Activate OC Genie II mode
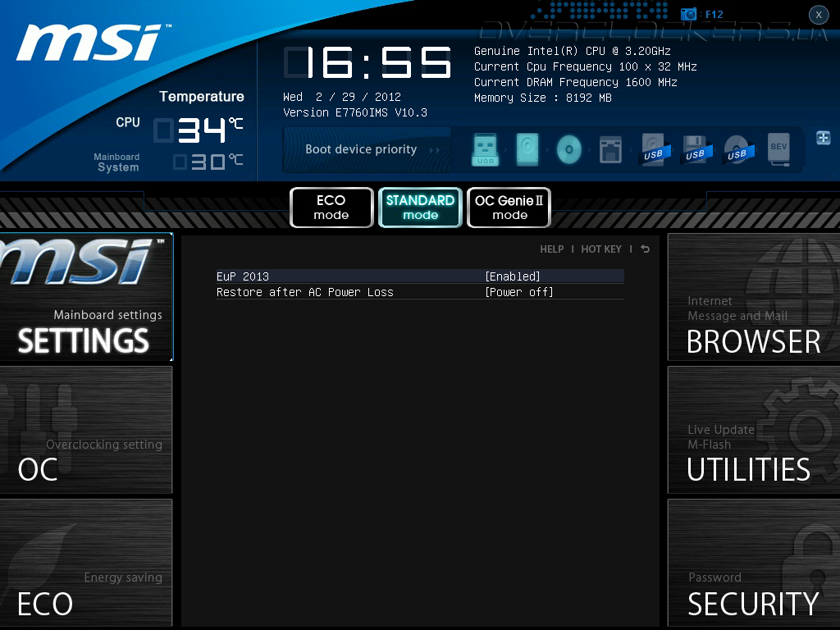Image resolution: width=840 pixels, height=630 pixels. tap(509, 208)
